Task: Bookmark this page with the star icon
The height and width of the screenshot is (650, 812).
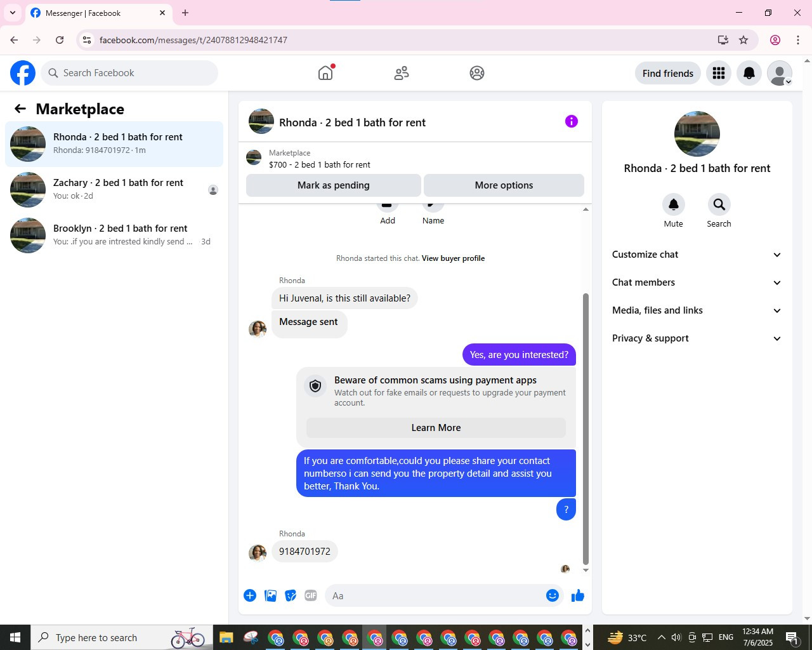Action: (x=743, y=40)
